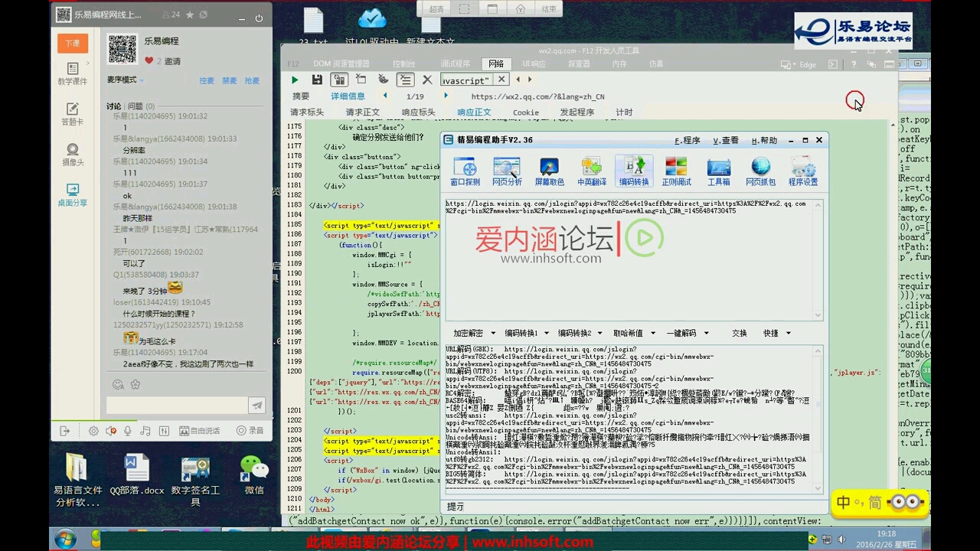
Task: Open 教学课件 in classroom sidebar
Action: pyautogui.click(x=73, y=73)
